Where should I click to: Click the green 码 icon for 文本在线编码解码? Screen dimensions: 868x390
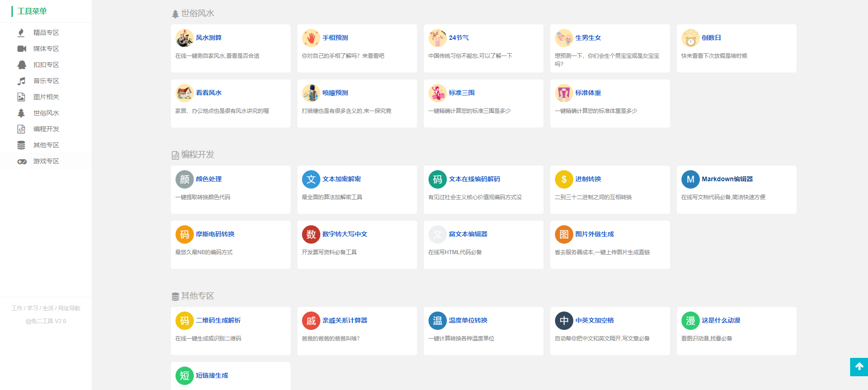438,179
